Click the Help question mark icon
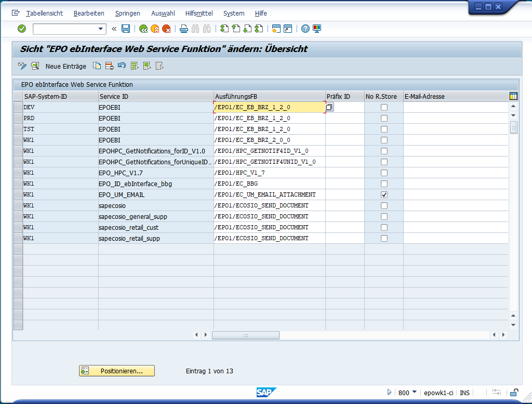This screenshot has width=532, height=404. [305, 29]
